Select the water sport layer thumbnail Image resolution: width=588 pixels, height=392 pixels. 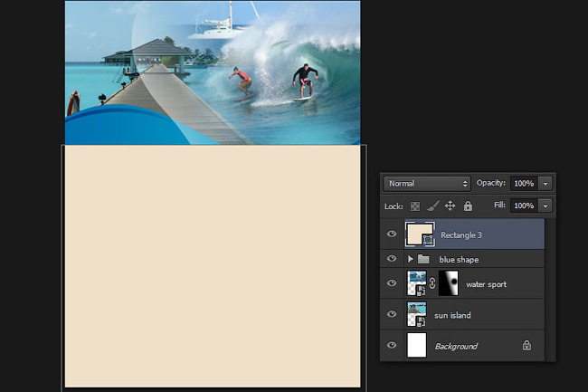pos(417,283)
